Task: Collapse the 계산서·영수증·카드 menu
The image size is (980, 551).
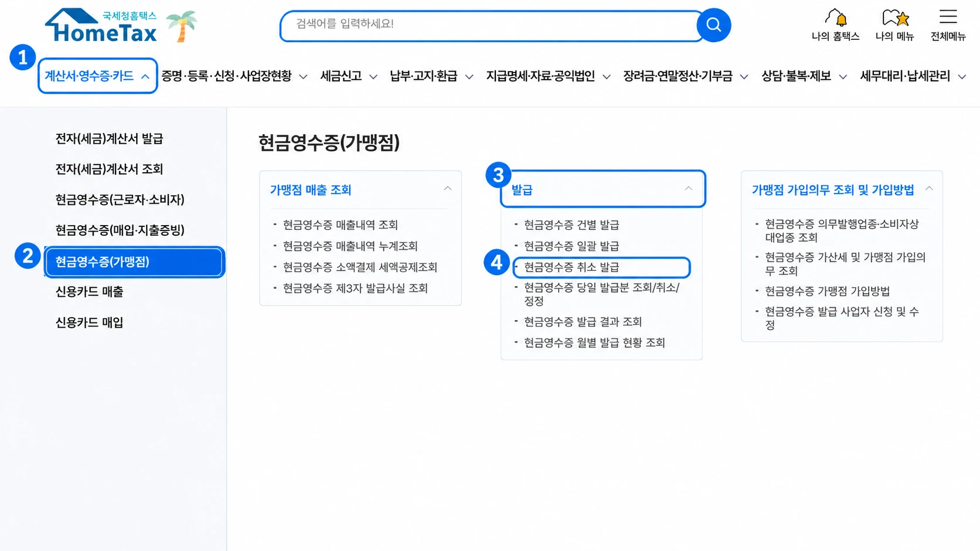Action: pos(97,76)
